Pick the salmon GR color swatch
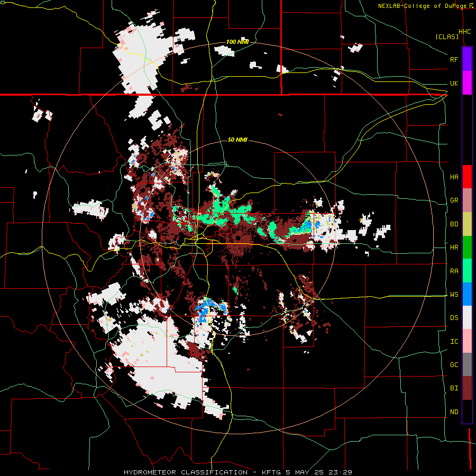 click(x=467, y=200)
